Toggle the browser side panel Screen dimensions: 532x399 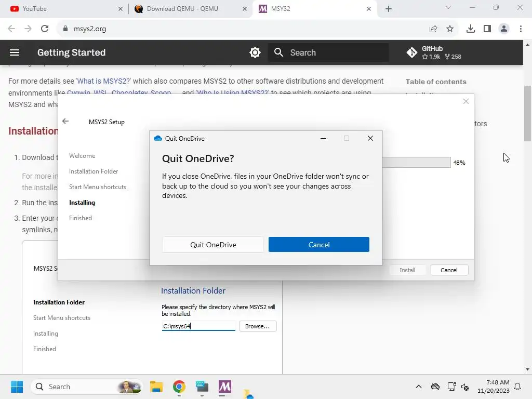[x=487, y=29]
